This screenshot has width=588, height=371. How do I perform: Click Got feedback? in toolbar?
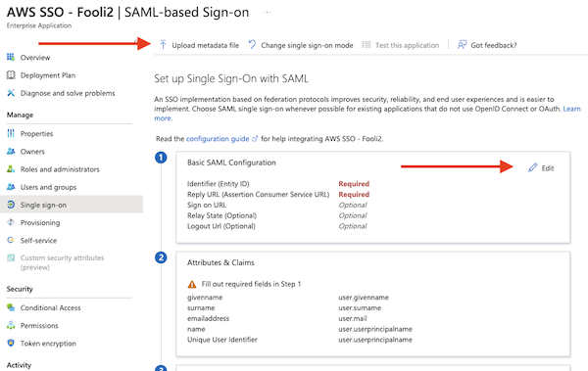pos(494,45)
